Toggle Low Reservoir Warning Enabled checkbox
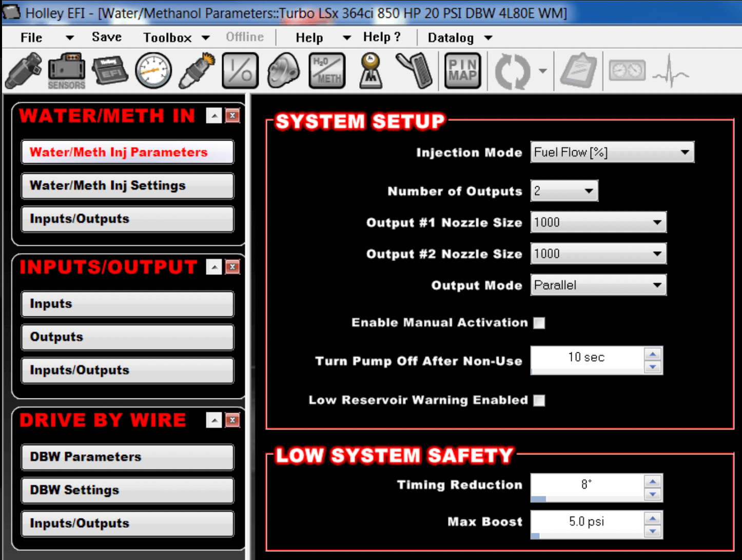 click(539, 400)
